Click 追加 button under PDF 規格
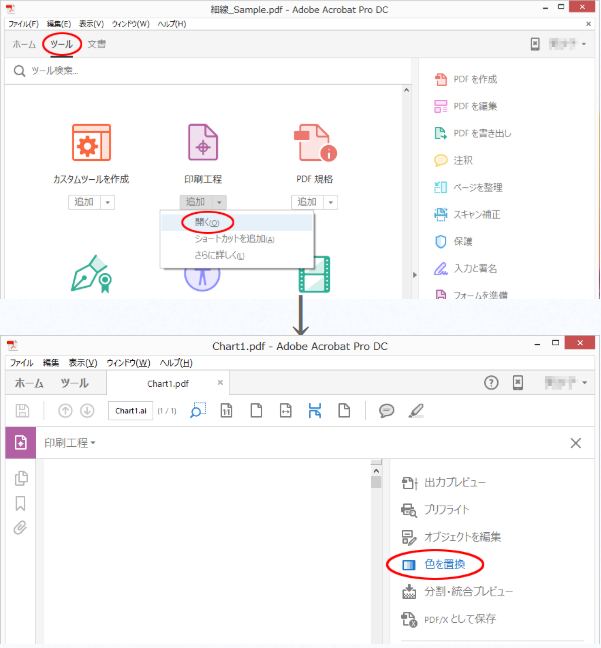The image size is (601, 648). [308, 202]
